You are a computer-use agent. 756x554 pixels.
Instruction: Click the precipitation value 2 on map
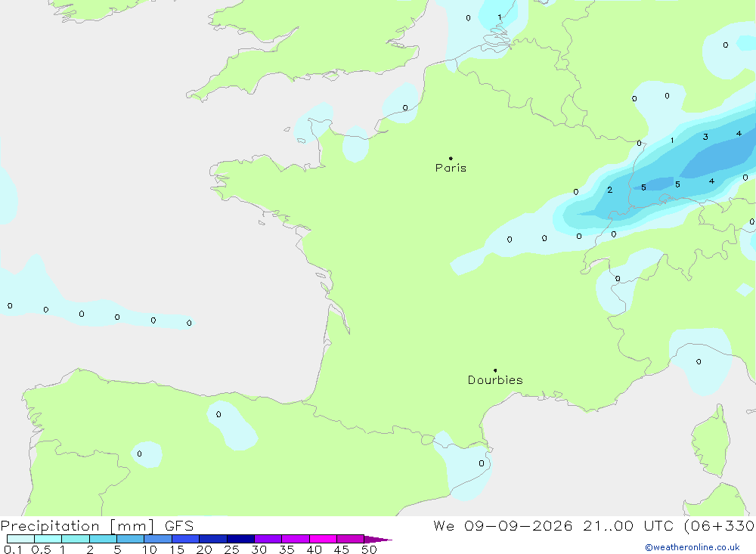610,190
